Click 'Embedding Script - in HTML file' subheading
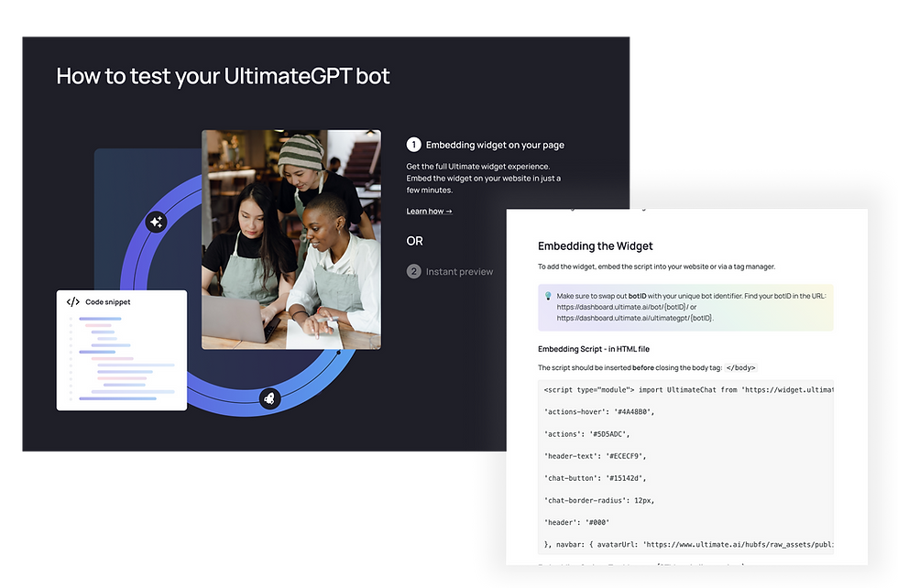This screenshot has height=588, width=898. pyautogui.click(x=594, y=349)
